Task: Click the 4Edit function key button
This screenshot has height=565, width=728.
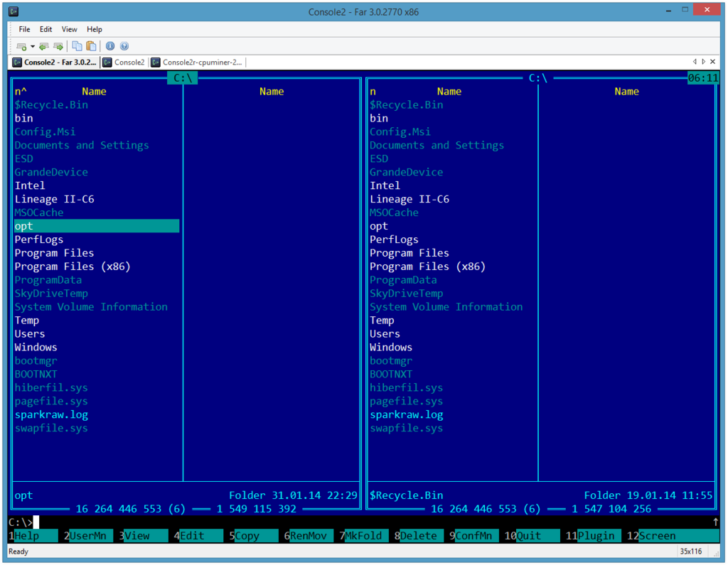Action: [x=198, y=536]
